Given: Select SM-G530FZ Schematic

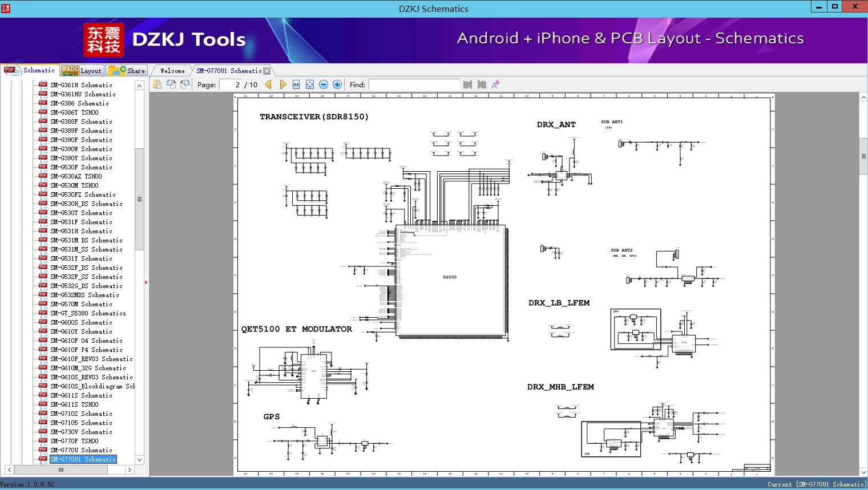Looking at the screenshot, I should pos(83,195).
